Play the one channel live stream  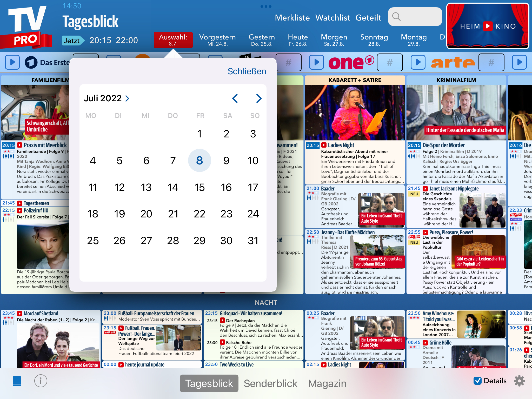click(x=316, y=62)
